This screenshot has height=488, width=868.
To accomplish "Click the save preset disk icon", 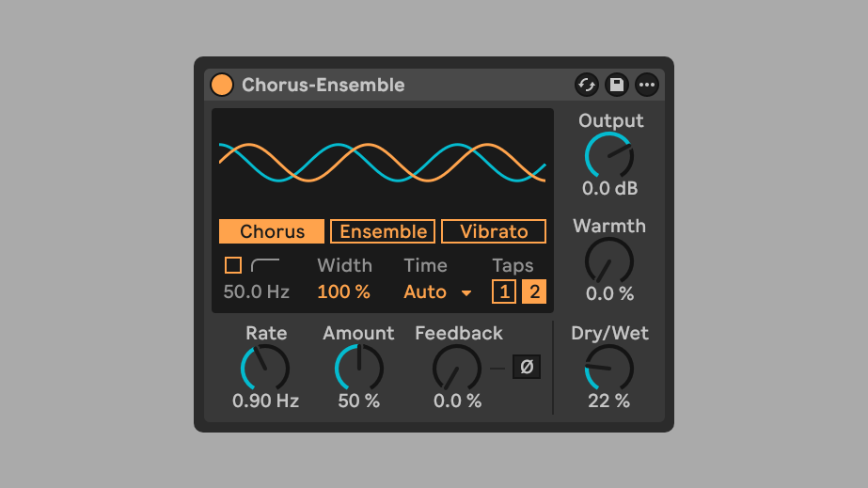I will [617, 85].
